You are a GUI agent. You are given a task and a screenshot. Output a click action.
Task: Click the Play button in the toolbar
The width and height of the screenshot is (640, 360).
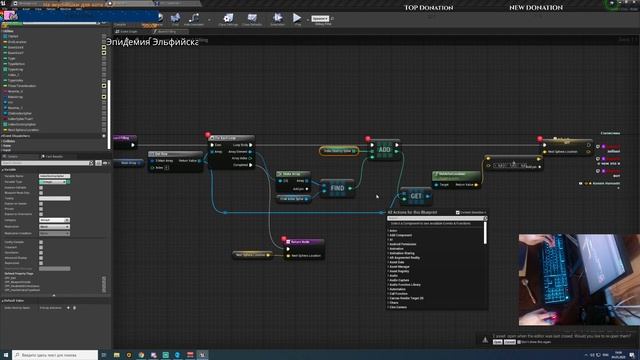tap(297, 18)
